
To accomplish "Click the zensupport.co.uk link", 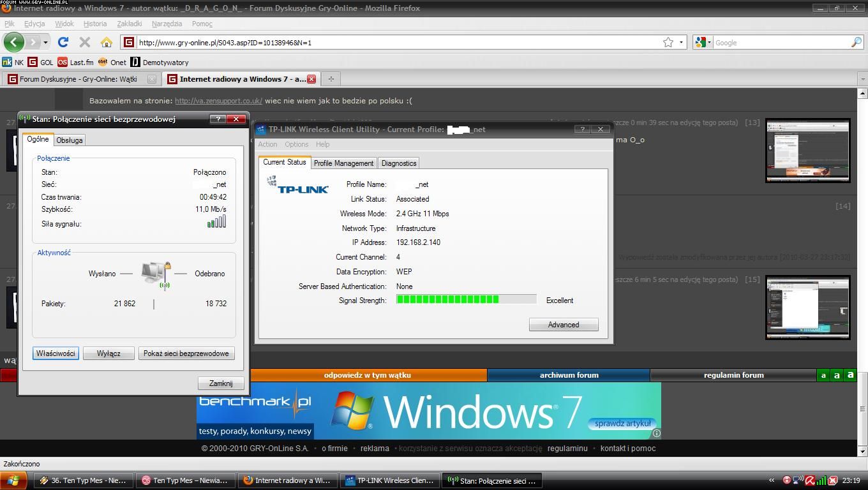I will [218, 101].
